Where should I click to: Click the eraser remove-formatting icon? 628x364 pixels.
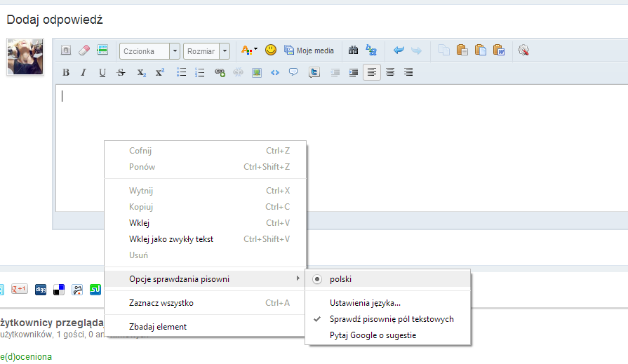coord(84,50)
